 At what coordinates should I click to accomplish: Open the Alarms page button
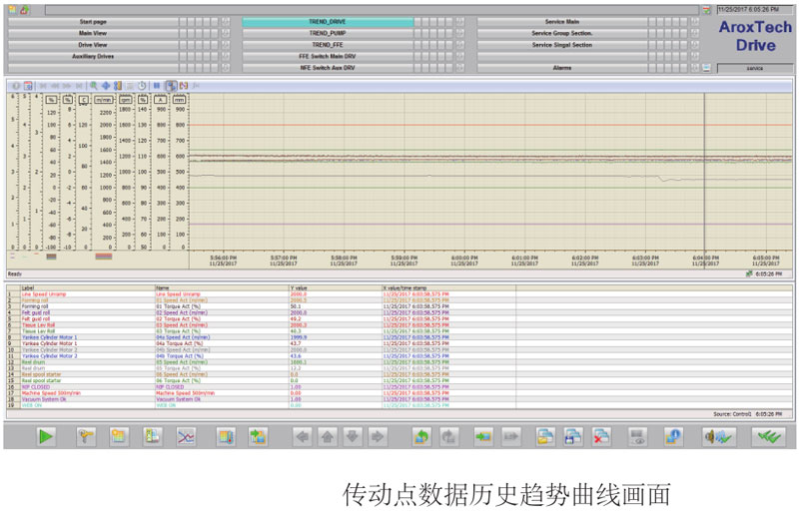pos(561,68)
